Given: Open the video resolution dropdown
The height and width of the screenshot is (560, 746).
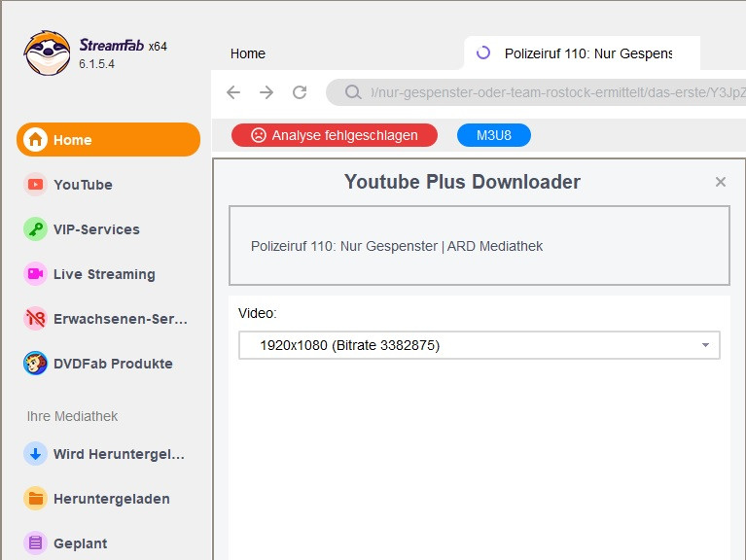Looking at the screenshot, I should [x=467, y=345].
